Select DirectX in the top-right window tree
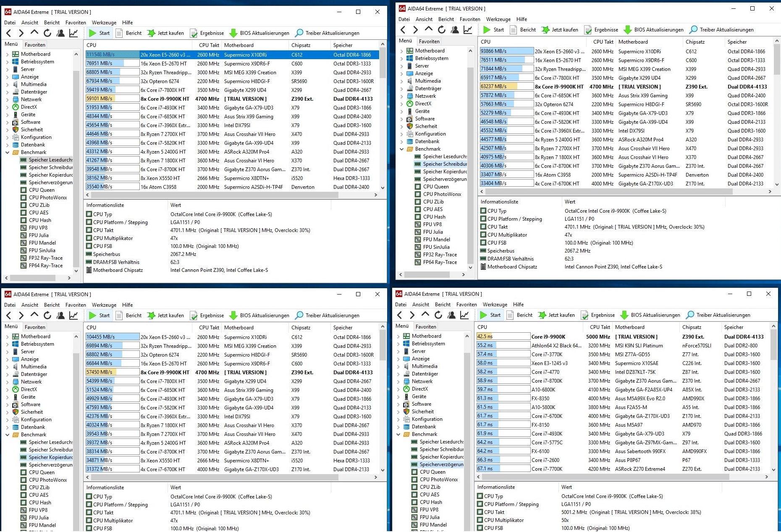This screenshot has height=532, width=781. coord(423,104)
